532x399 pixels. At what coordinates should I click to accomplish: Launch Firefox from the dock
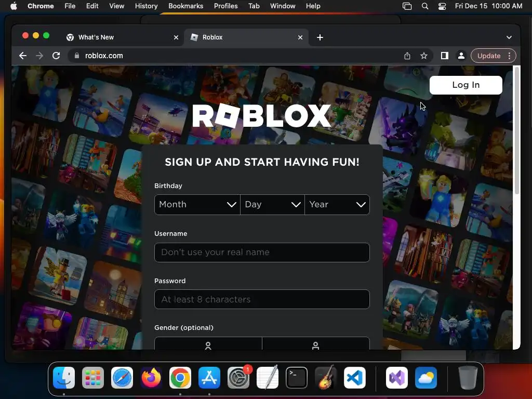(151, 378)
